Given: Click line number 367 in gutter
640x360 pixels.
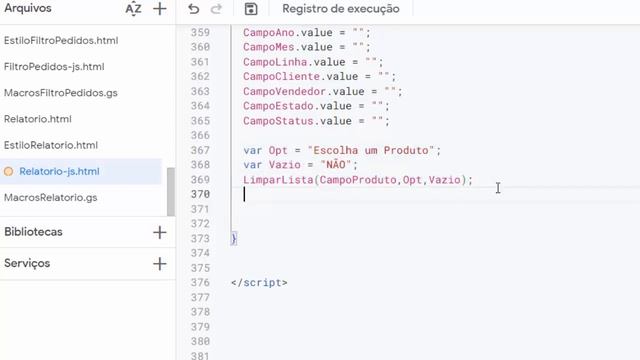Looking at the screenshot, I should click(200, 150).
